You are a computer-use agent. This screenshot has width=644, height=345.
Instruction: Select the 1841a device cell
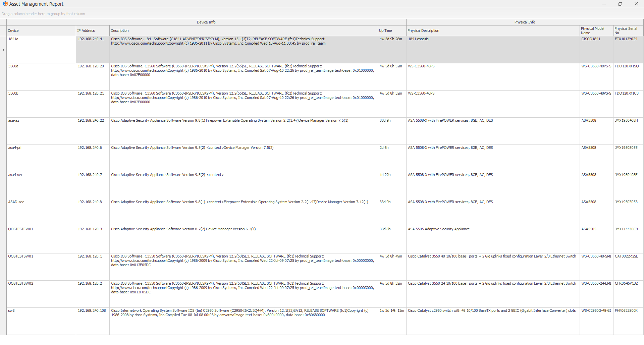point(41,50)
